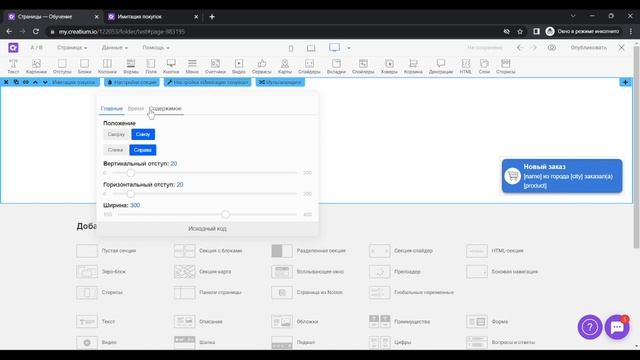Select the Картинка widget icon
The image size is (640, 360).
[x=36, y=66]
